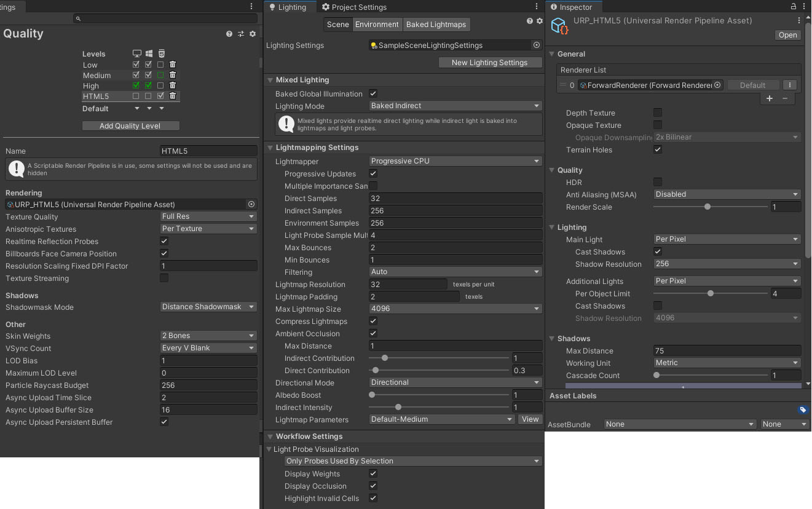Delete the HTML5 quality level via trash icon
This screenshot has width=812, height=509.
173,95
